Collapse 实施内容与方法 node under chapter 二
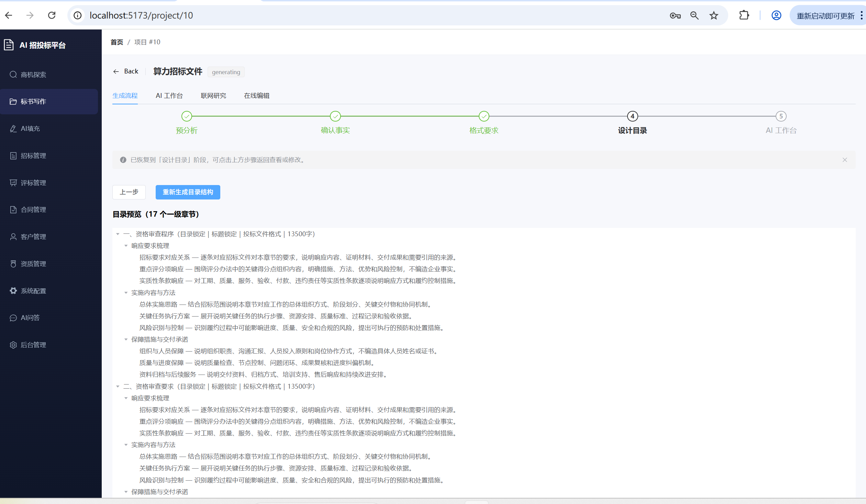The height and width of the screenshot is (504, 866). (x=126, y=445)
